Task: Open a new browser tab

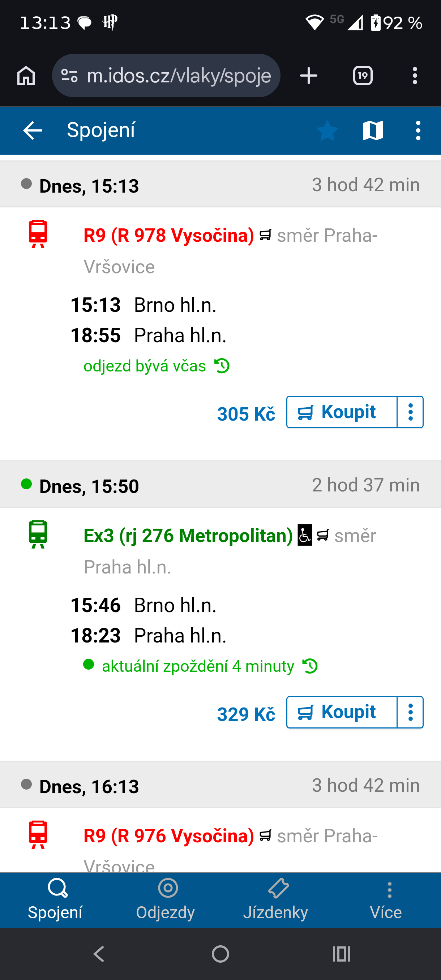Action: coord(308,75)
